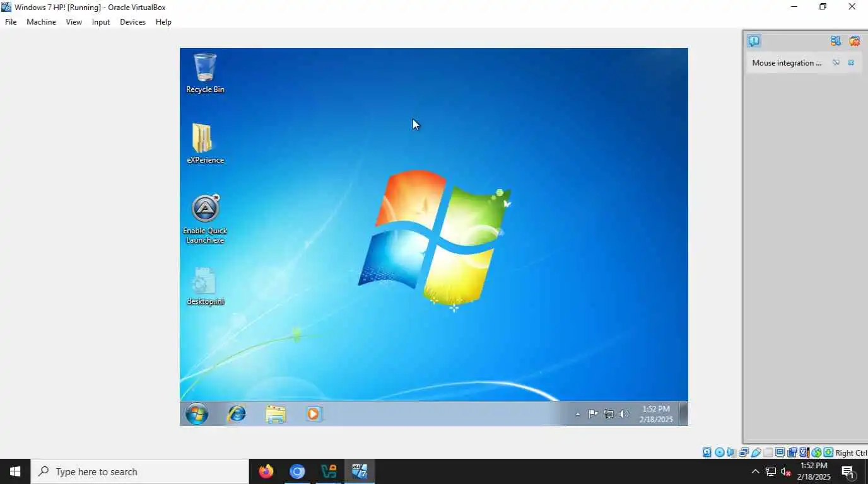The image size is (868, 484).
Task: Click the muted host volume icon
Action: [x=786, y=471]
